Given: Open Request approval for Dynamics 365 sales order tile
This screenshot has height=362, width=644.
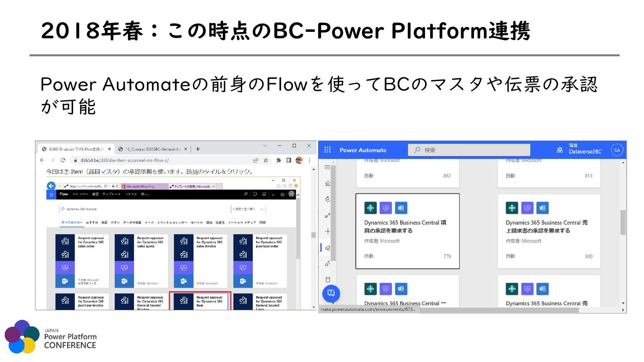Looking at the screenshot, I should pyautogui.click(x=82, y=261).
